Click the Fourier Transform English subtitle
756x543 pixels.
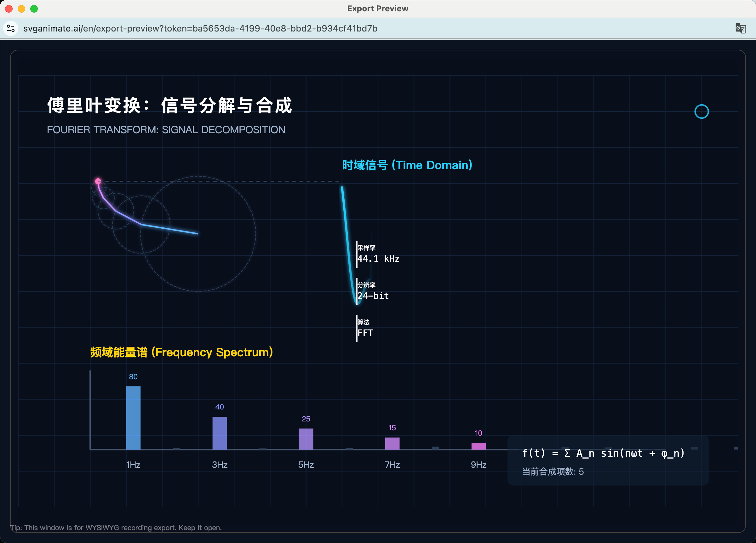166,130
